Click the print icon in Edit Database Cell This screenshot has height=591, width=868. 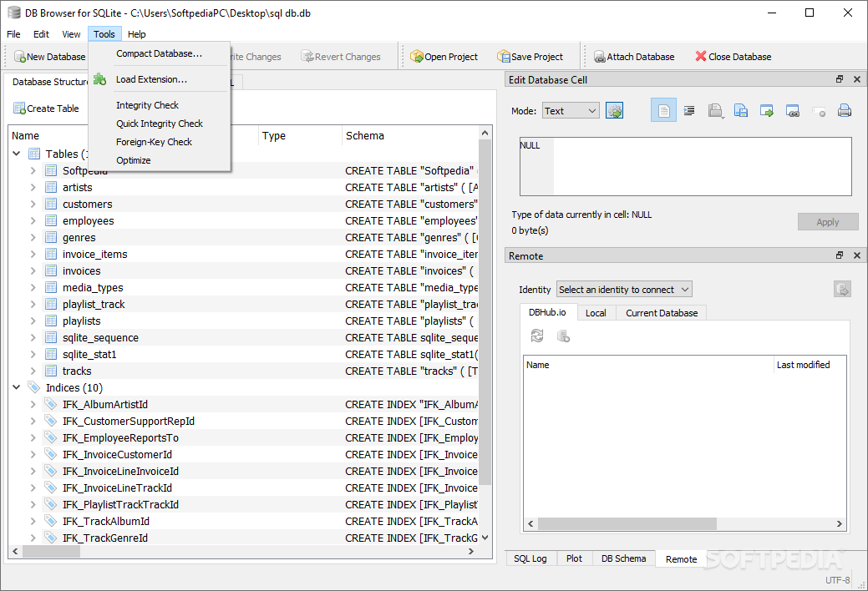845,111
